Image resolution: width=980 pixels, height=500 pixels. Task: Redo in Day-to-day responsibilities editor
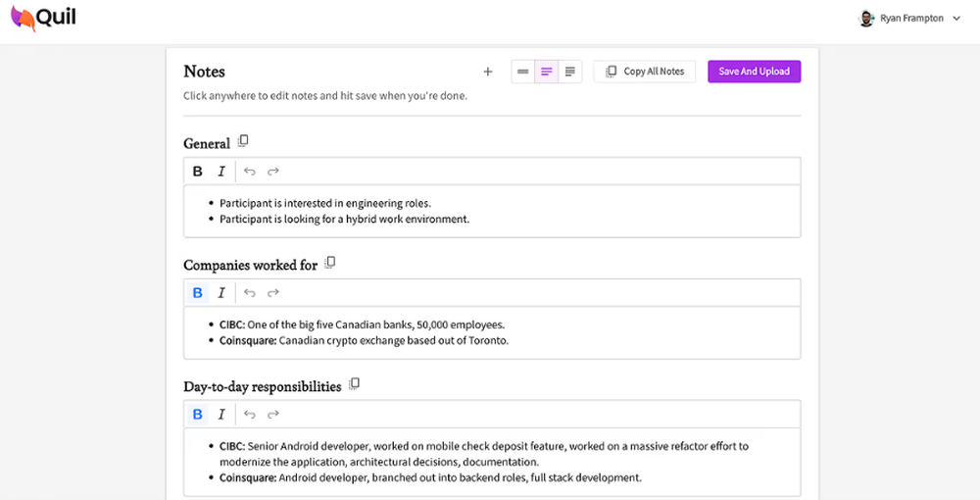click(273, 415)
